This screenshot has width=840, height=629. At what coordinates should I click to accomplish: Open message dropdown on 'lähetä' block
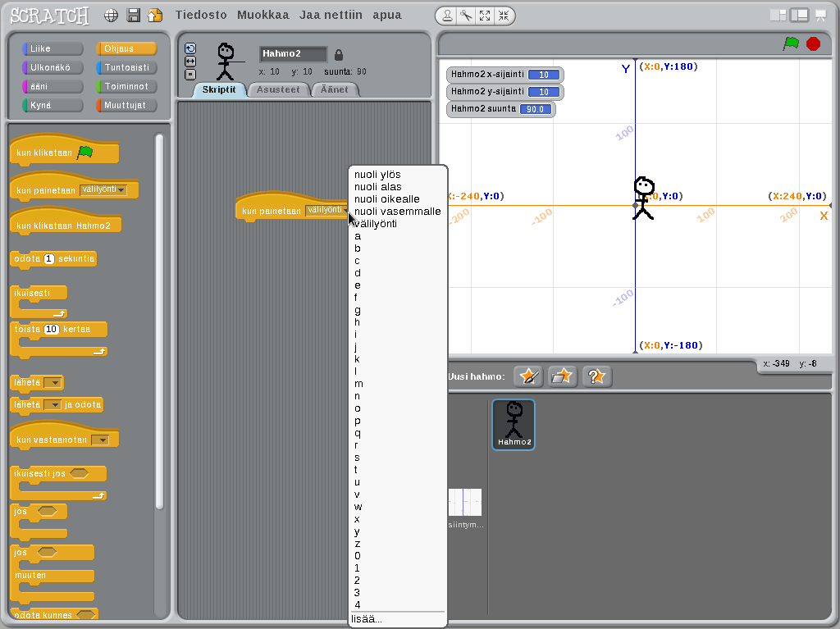pyautogui.click(x=53, y=382)
